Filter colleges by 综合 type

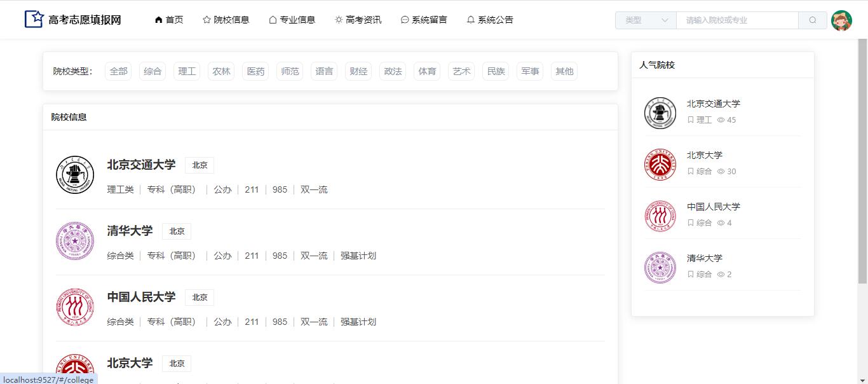(153, 71)
